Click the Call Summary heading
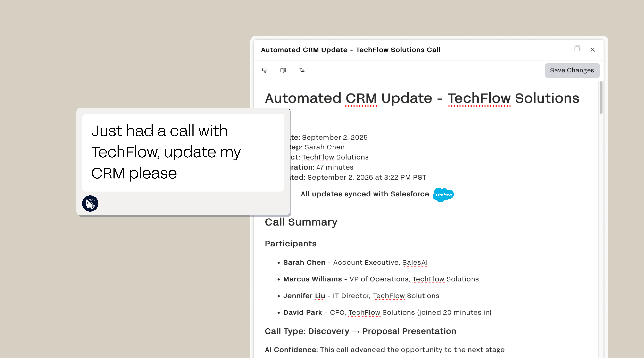Image resolution: width=644 pixels, height=358 pixels. (x=301, y=222)
